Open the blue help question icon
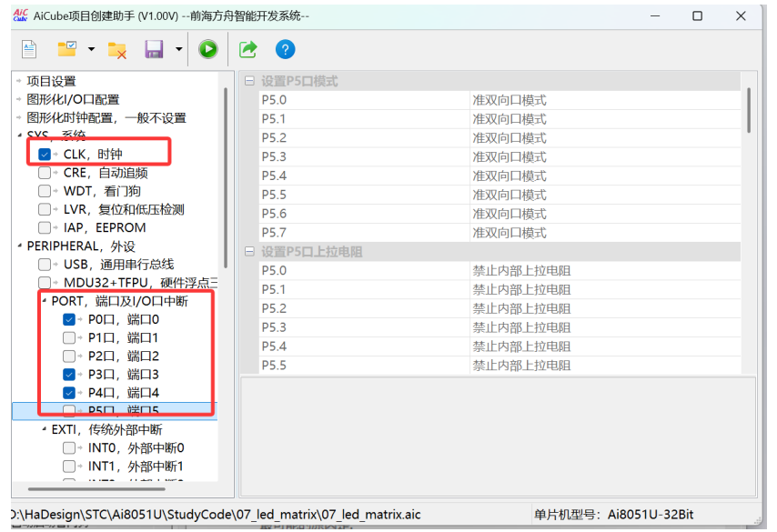This screenshot has height=532, width=777. (285, 49)
